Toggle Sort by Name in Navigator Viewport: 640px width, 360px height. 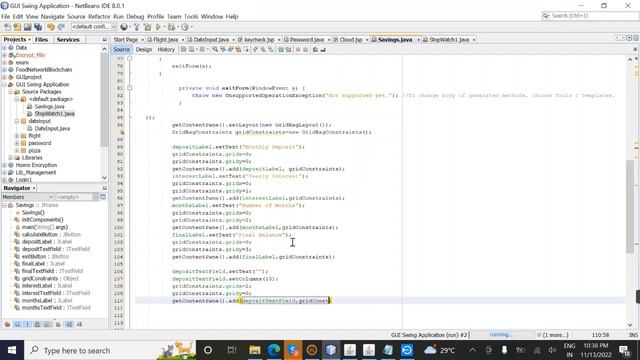[69, 324]
